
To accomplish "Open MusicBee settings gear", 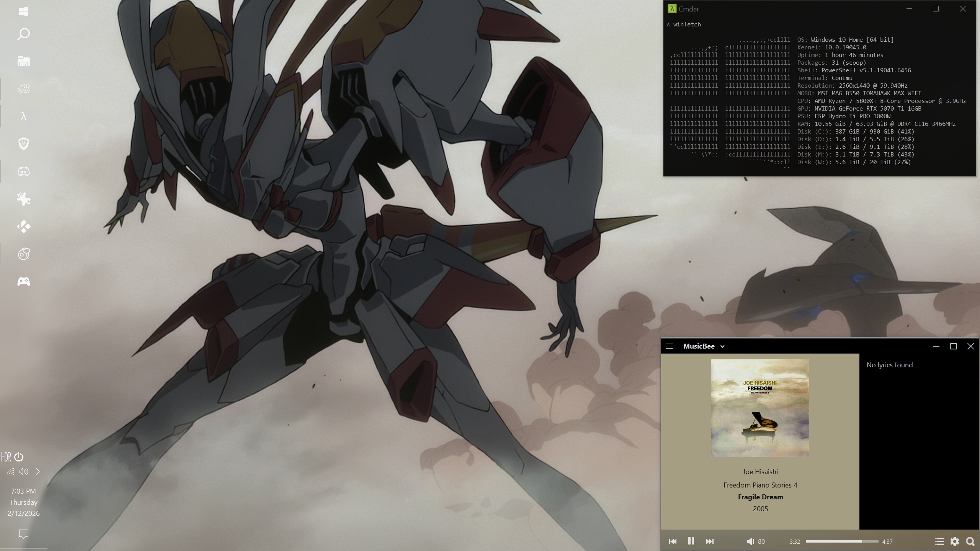I will pos(955,541).
